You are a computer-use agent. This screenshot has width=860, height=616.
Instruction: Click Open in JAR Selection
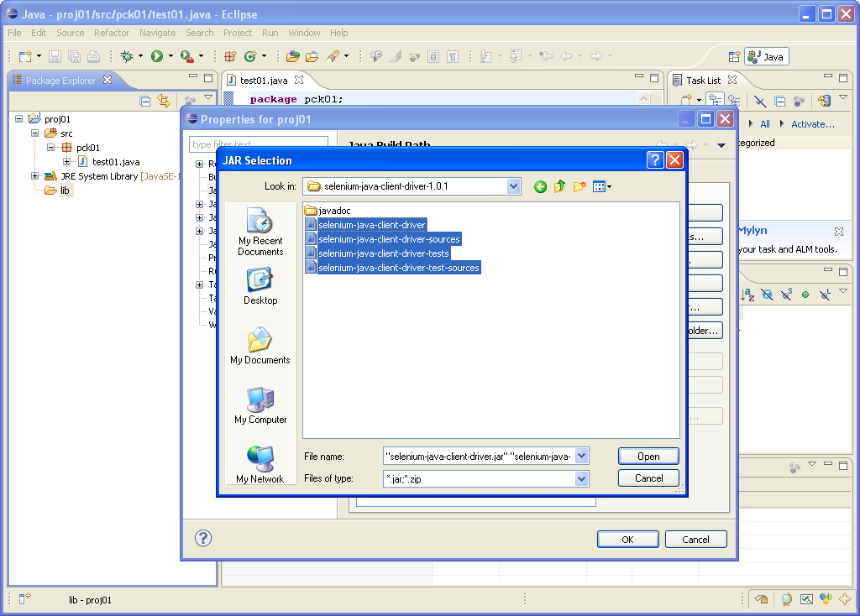pyautogui.click(x=648, y=456)
